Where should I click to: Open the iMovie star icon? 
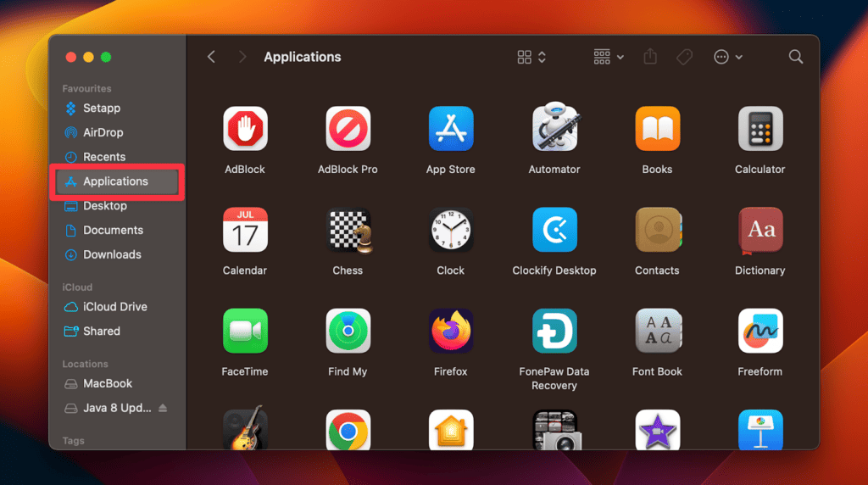point(658,430)
